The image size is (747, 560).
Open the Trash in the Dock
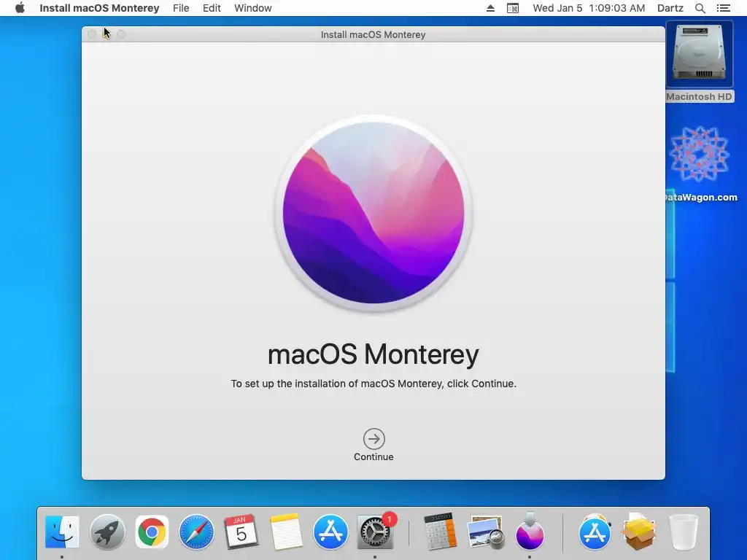pos(684,532)
